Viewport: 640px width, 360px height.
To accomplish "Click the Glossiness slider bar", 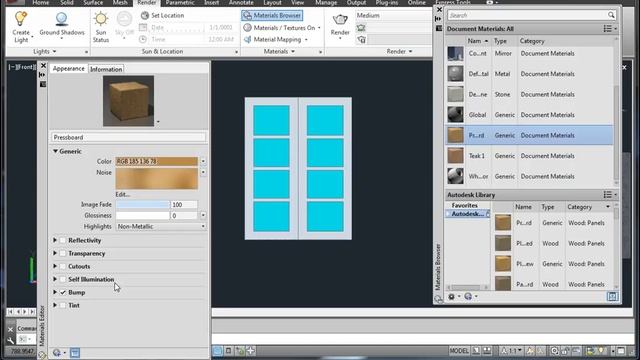I will click(142, 216).
